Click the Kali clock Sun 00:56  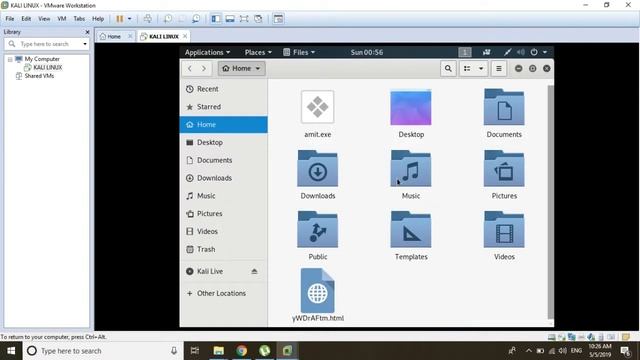[367, 52]
